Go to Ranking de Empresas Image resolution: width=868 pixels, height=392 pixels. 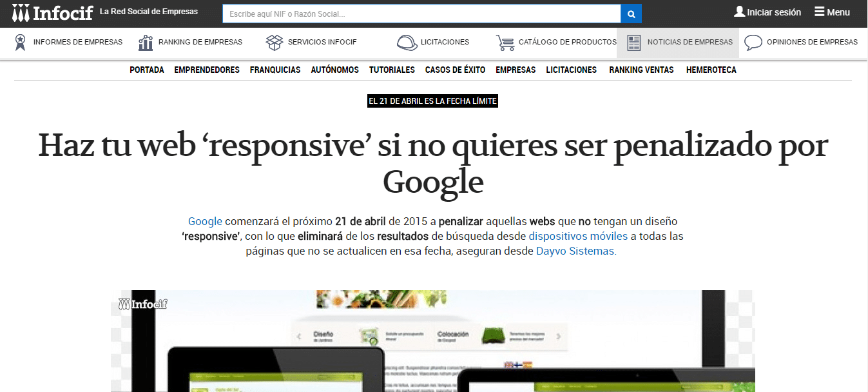pyautogui.click(x=200, y=42)
